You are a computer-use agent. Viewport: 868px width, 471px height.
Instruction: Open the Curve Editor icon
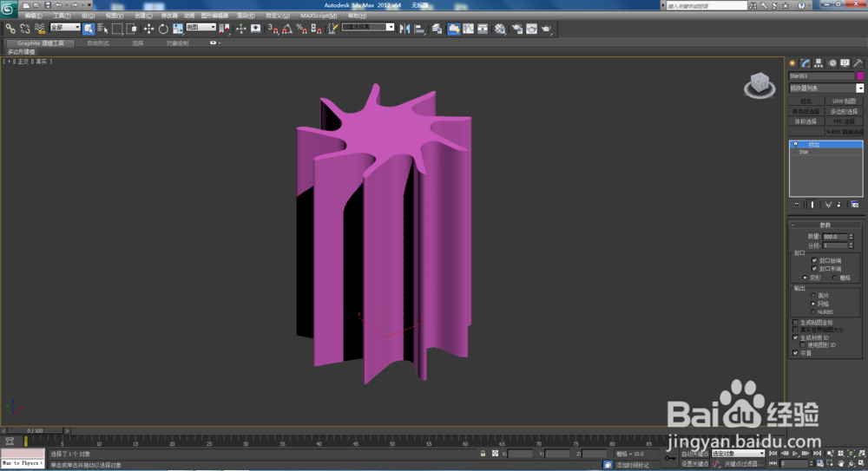coord(469,29)
